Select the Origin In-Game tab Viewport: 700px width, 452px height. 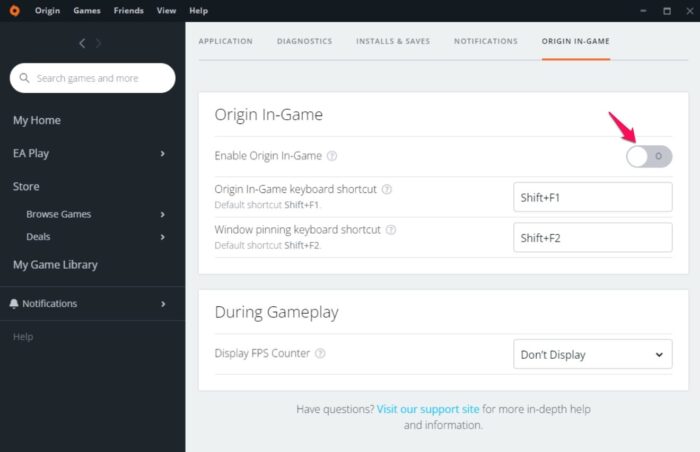575,41
